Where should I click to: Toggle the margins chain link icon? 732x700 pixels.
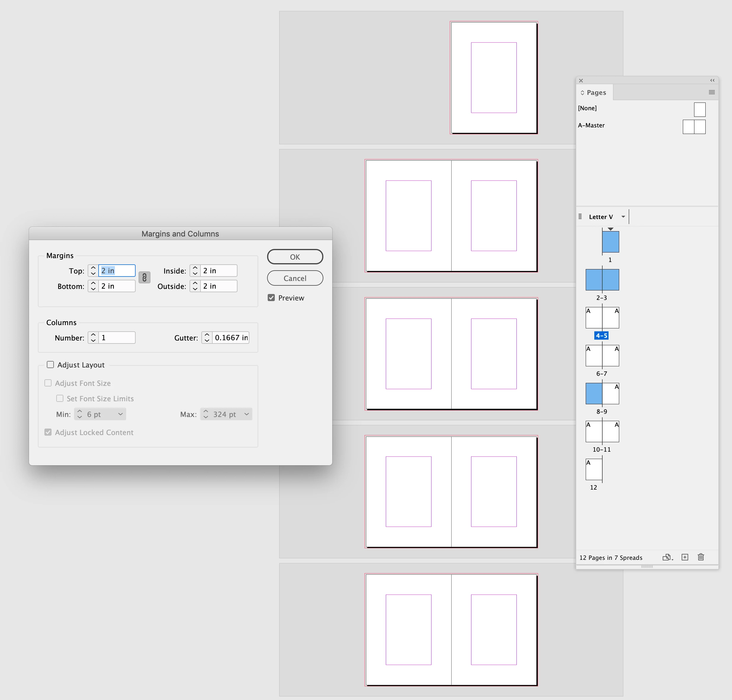(144, 278)
